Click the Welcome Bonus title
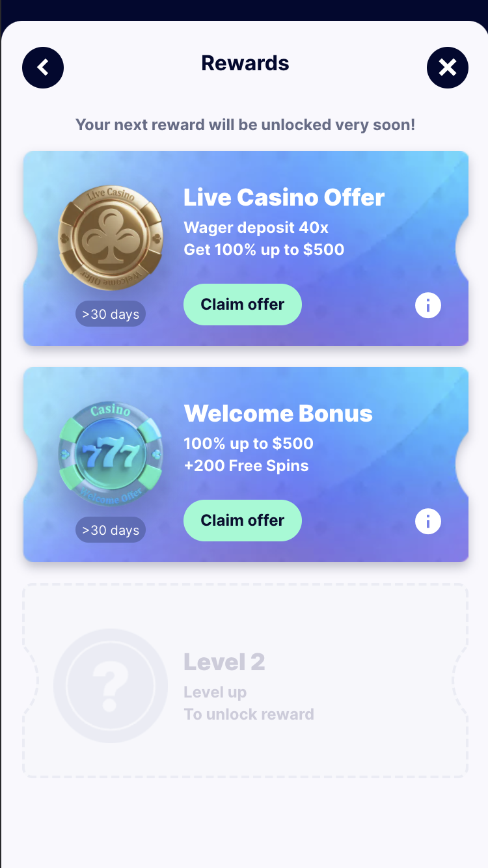Viewport: 488px width, 868px height. point(278,413)
